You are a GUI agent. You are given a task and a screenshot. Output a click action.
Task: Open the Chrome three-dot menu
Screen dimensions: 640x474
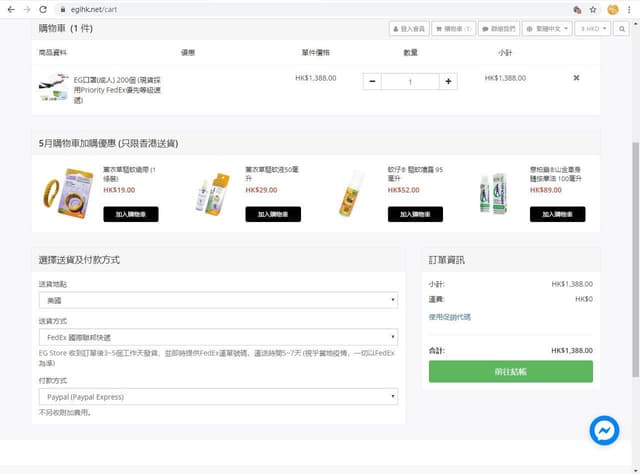click(x=629, y=9)
